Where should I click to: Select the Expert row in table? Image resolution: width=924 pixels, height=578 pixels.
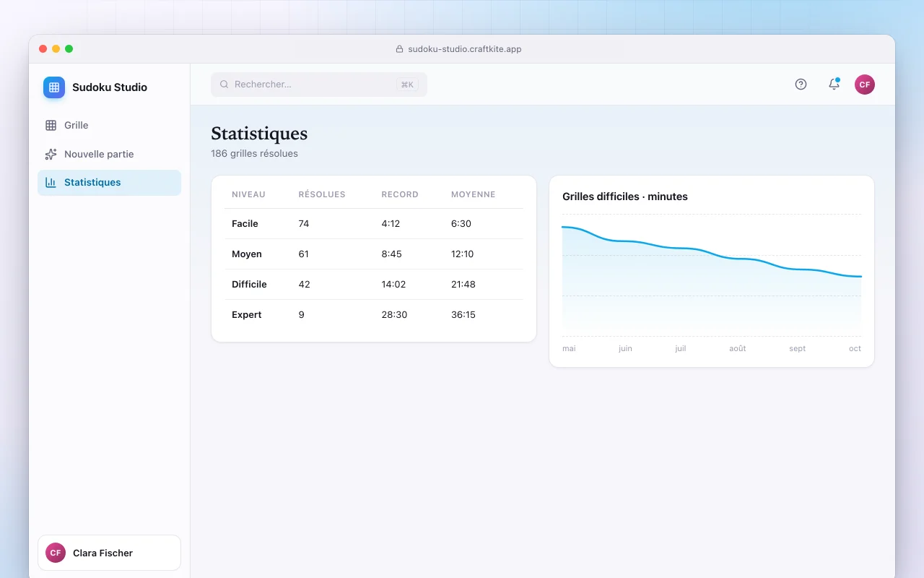[374, 315]
